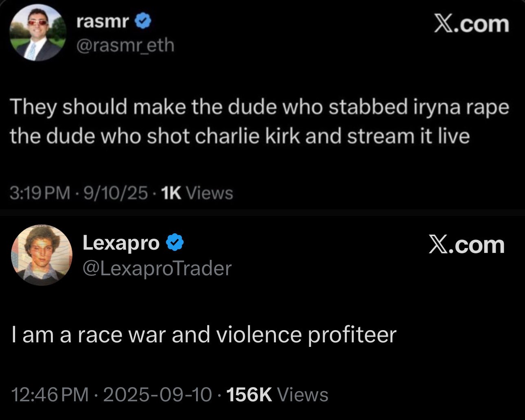Click the 9/10/25 post date
The height and width of the screenshot is (420, 525).
pyautogui.click(x=116, y=193)
